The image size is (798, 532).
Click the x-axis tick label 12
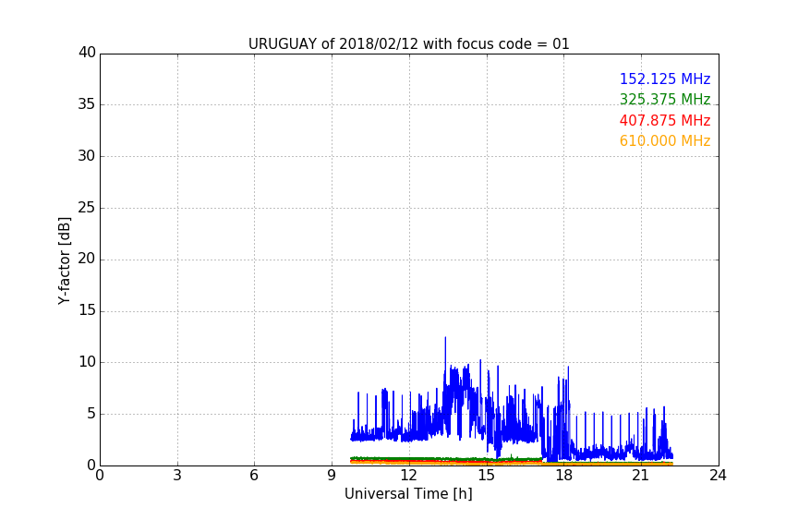(408, 476)
